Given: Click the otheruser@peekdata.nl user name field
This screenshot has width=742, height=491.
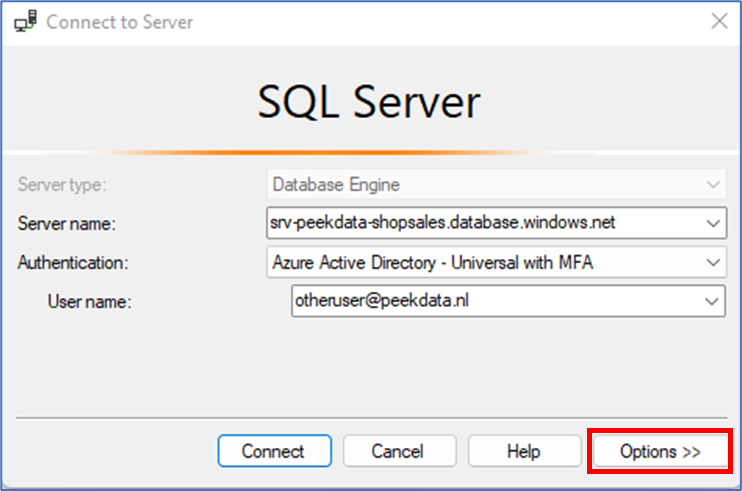Looking at the screenshot, I should coord(508,301).
